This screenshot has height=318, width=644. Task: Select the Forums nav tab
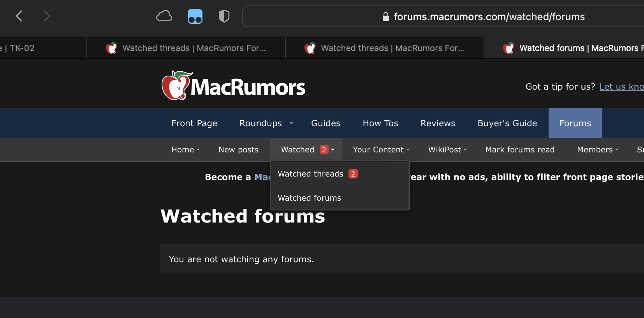pyautogui.click(x=575, y=123)
